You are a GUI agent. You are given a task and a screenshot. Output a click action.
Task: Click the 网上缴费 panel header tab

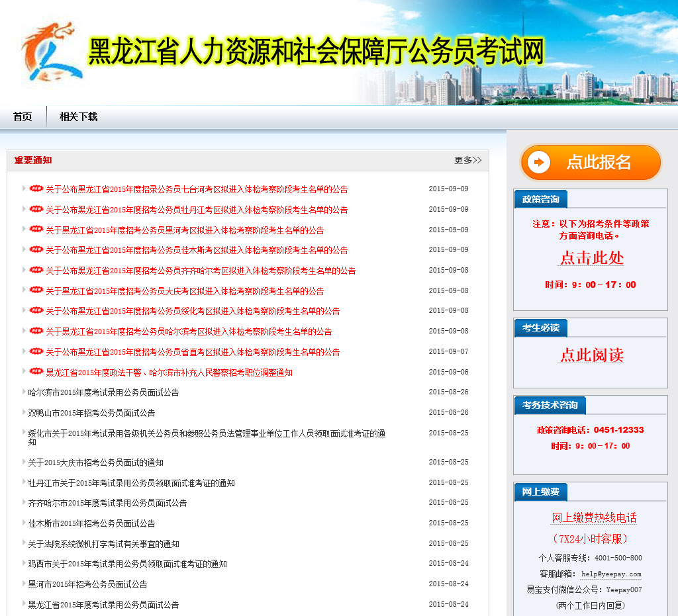(x=540, y=492)
